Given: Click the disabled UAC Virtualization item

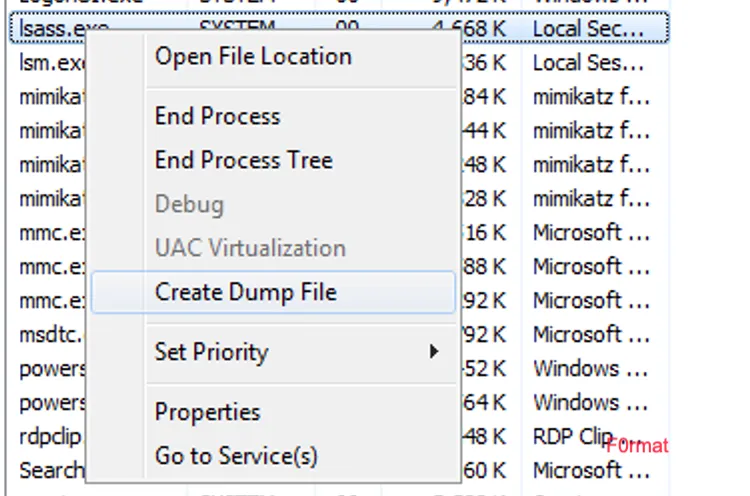Looking at the screenshot, I should point(249,248).
